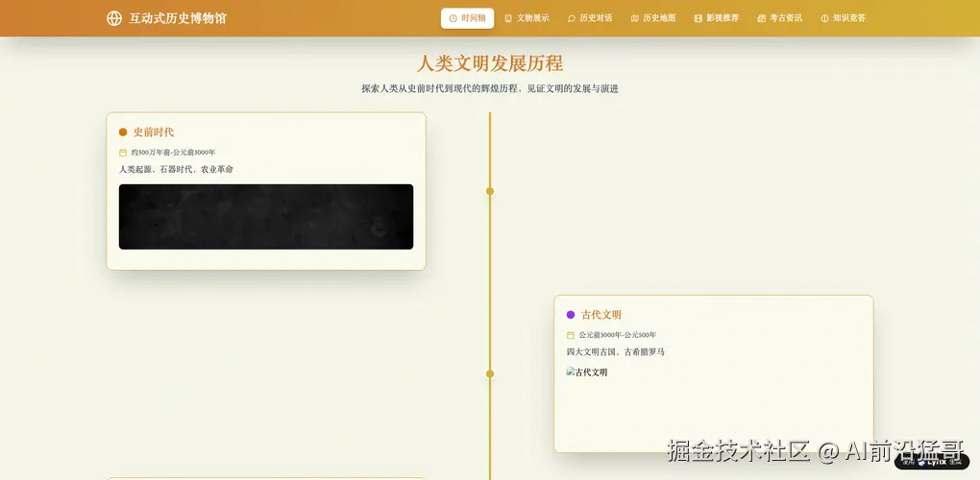Image resolution: width=980 pixels, height=480 pixels.
Task: Click the chat bubble icon beside 历史对话
Action: coord(572,18)
